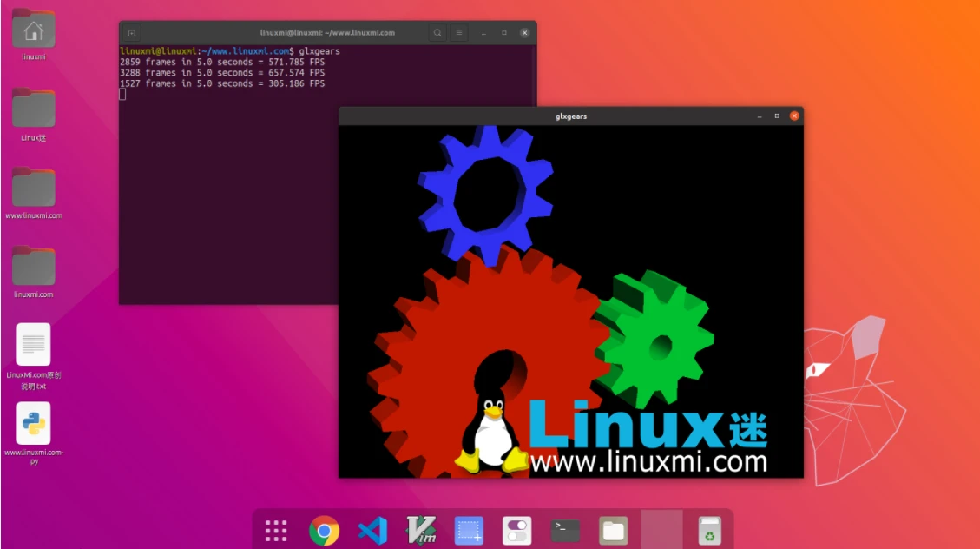Launch Vim from the dock
This screenshot has height=549, width=980.
[x=421, y=531]
